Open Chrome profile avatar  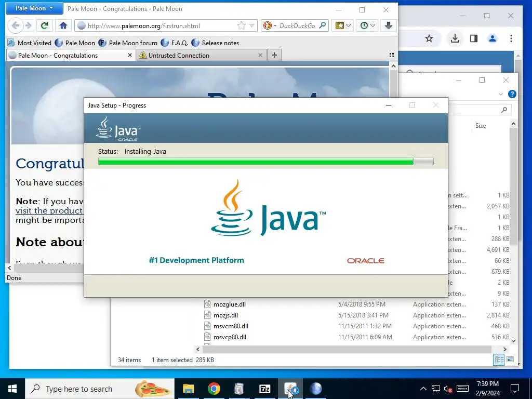coord(493,38)
